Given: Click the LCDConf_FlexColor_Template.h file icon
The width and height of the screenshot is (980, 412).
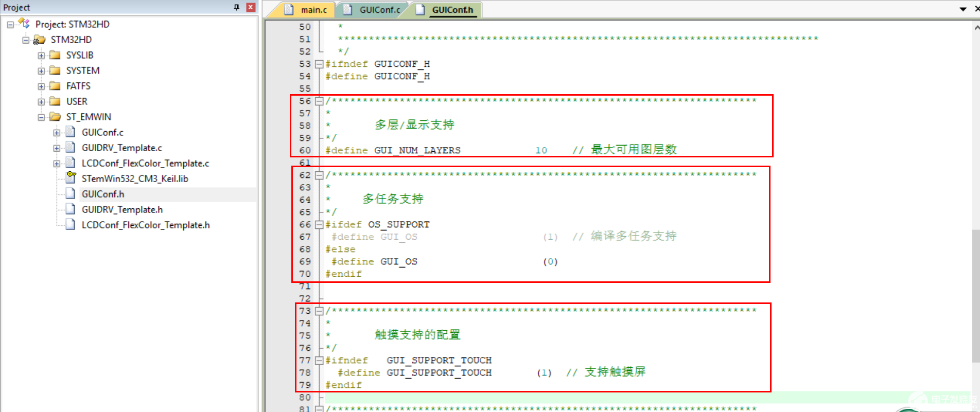Looking at the screenshot, I should click(71, 225).
